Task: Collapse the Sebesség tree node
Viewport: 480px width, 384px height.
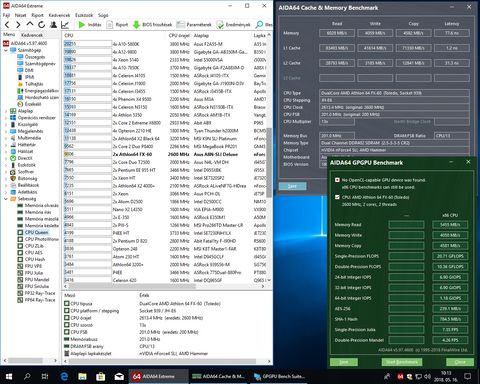Action: tap(6, 199)
